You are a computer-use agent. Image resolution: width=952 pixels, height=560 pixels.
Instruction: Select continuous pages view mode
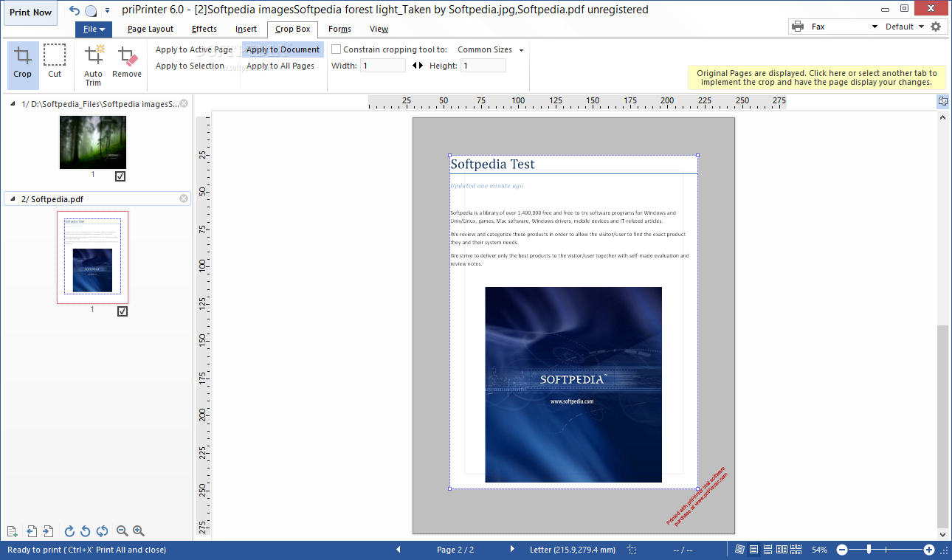768,550
